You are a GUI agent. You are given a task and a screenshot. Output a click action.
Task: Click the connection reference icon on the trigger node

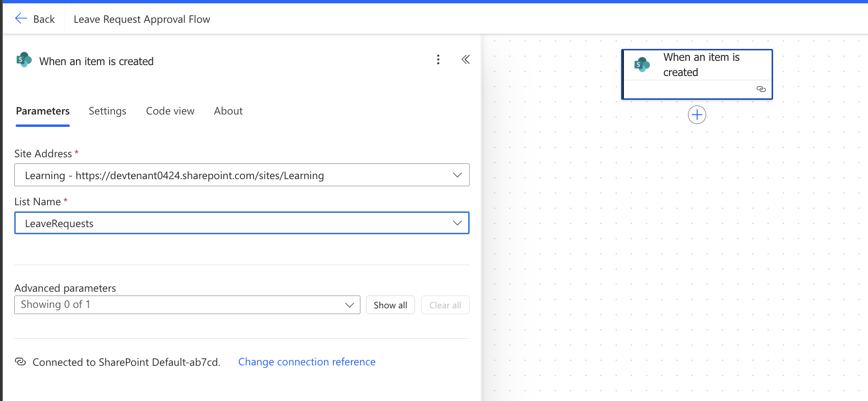(761, 89)
